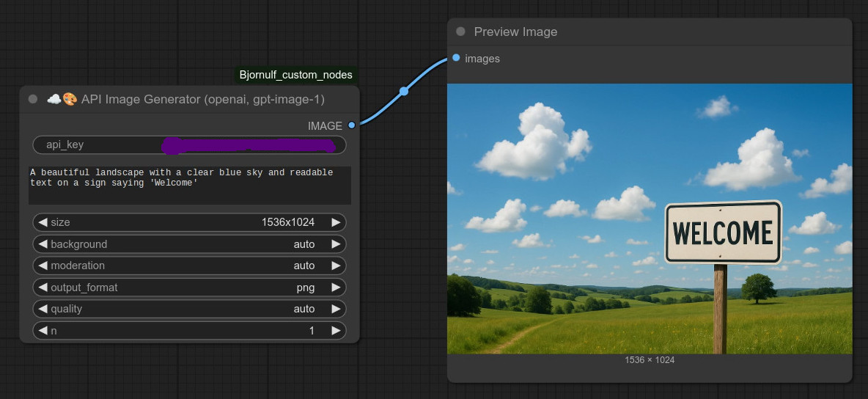The image size is (868, 399).
Task: Advance background to next option arrow
Action: coord(336,244)
